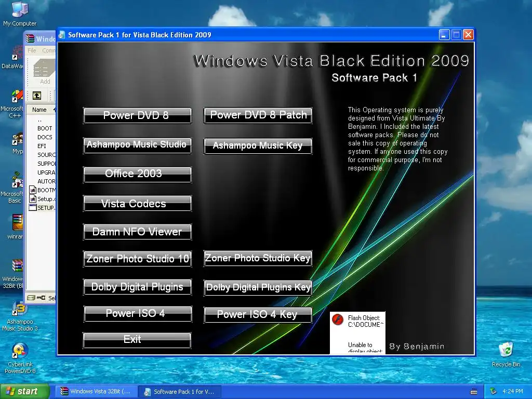Open the Windows 32Bit archive desktop icon

point(14,274)
